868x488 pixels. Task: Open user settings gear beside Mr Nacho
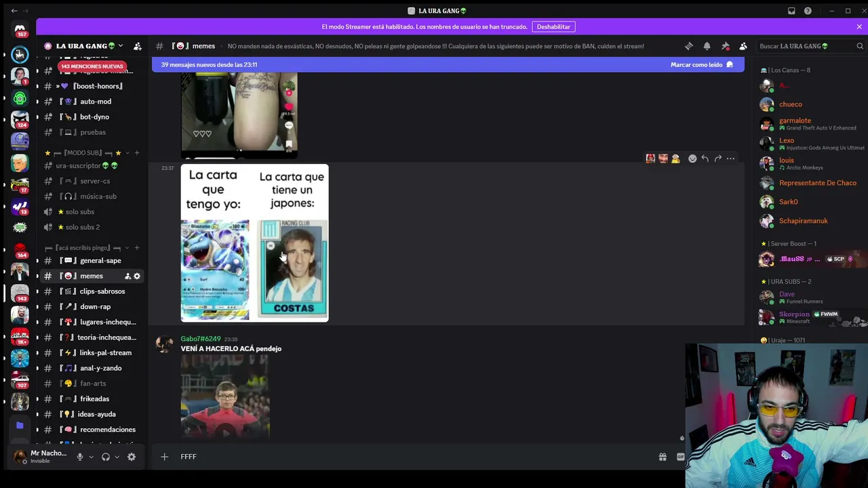tap(132, 457)
